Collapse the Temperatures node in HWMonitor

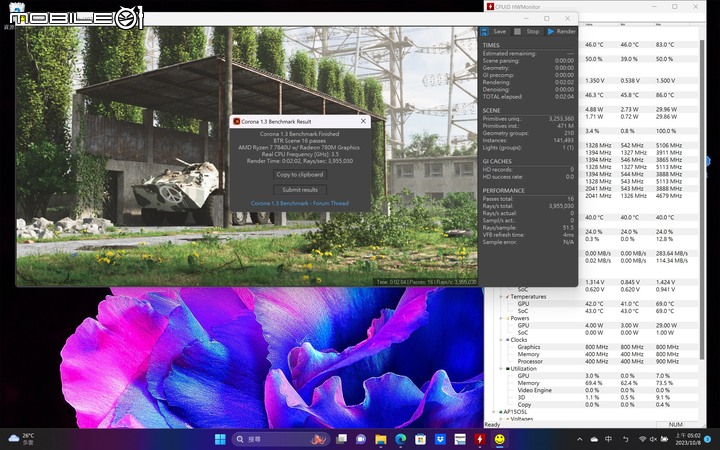(x=501, y=297)
